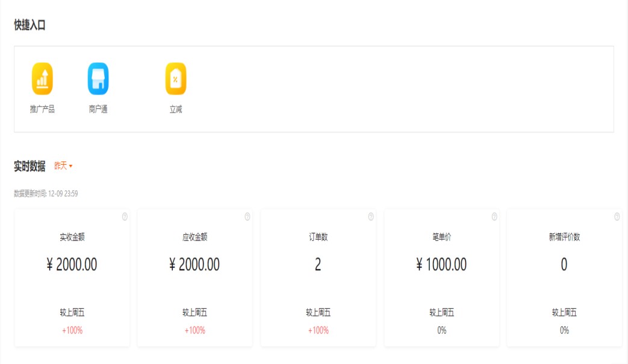Click the 推广产品 promotion icon
This screenshot has width=628, height=364.
[x=42, y=79]
